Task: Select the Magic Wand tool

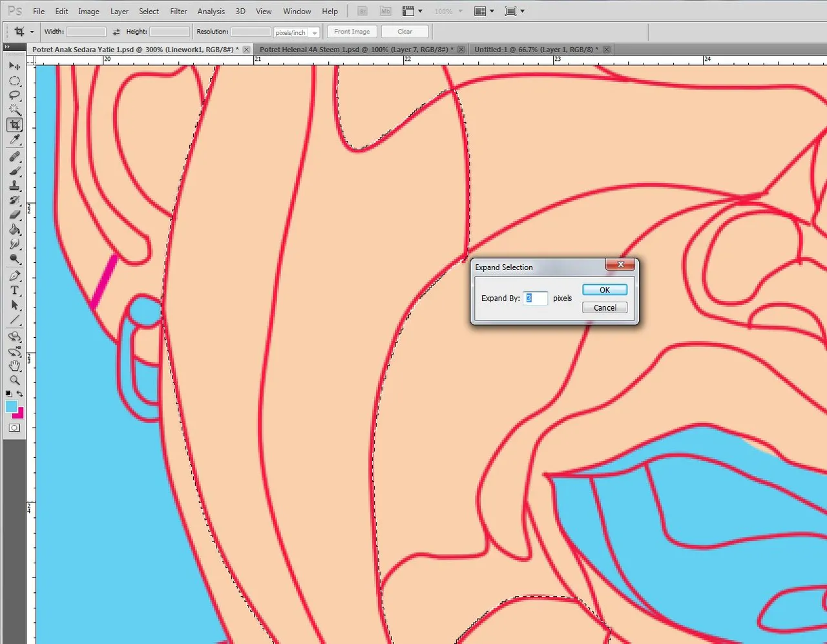Action: [x=14, y=110]
